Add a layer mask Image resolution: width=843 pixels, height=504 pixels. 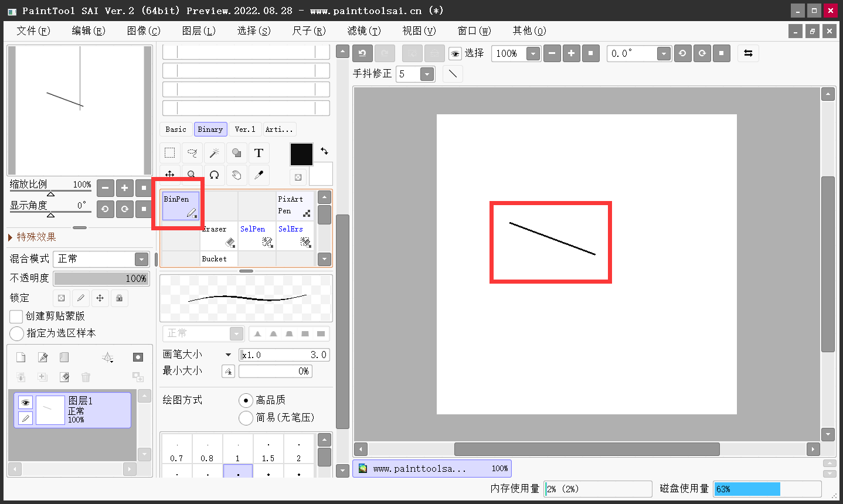pos(138,357)
